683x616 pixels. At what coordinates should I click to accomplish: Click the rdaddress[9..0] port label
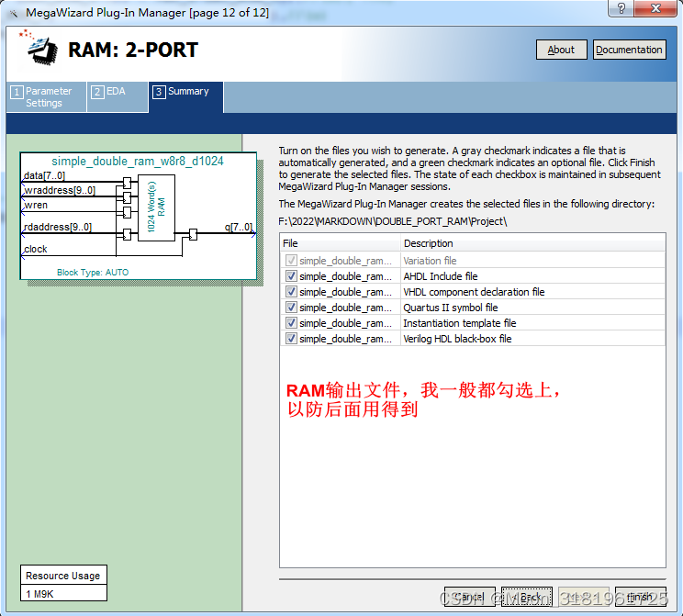[58, 227]
